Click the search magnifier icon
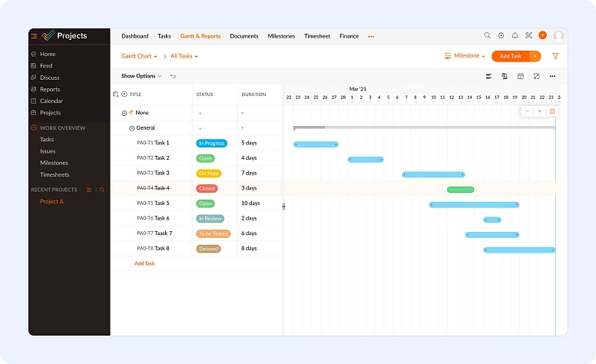Screen dimensions: 596x364 click(x=487, y=35)
